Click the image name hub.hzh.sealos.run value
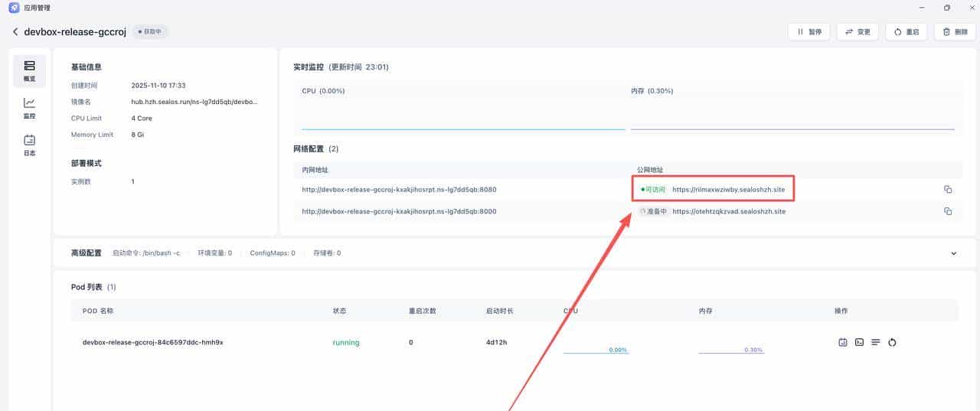980x411 pixels. click(x=195, y=102)
